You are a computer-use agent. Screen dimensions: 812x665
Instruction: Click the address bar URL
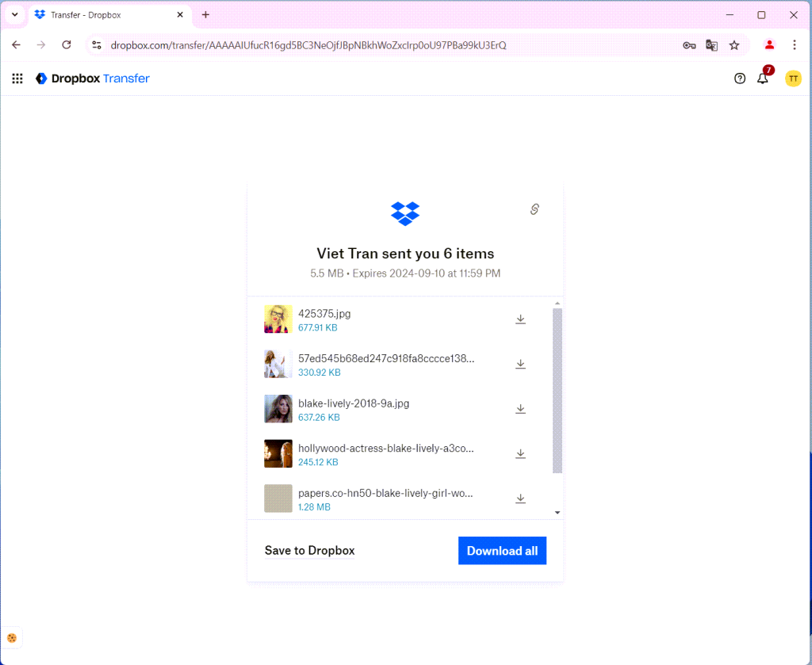tap(308, 45)
